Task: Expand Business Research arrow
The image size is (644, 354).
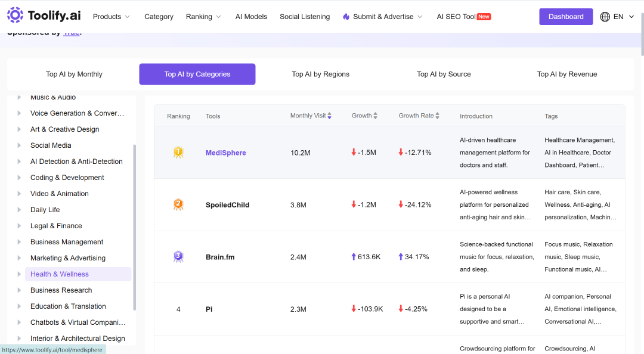Action: (19, 290)
